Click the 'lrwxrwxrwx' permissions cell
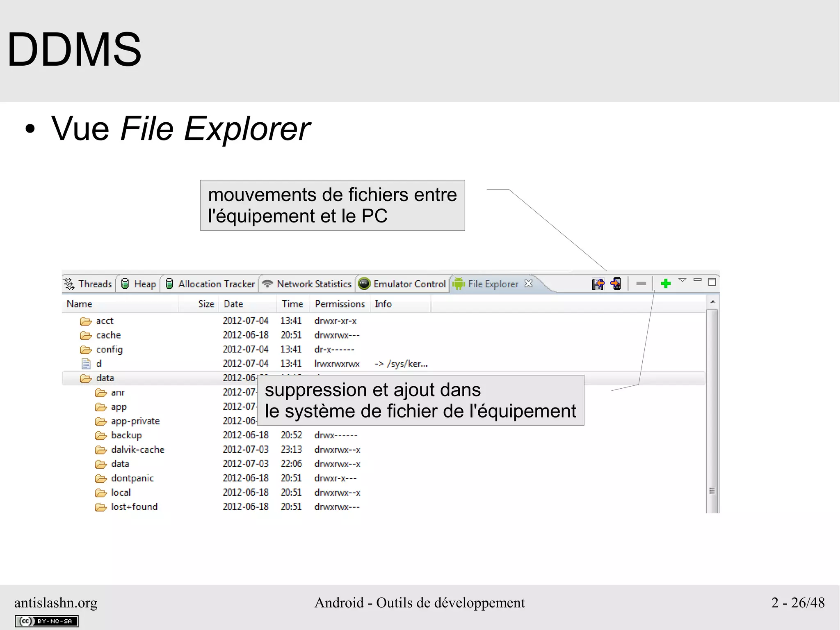Screen dimensions: 840x630 337,364
